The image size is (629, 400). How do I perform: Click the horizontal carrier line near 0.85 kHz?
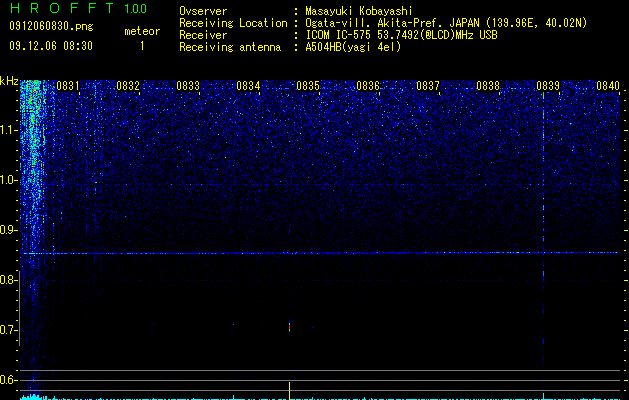(x=320, y=253)
